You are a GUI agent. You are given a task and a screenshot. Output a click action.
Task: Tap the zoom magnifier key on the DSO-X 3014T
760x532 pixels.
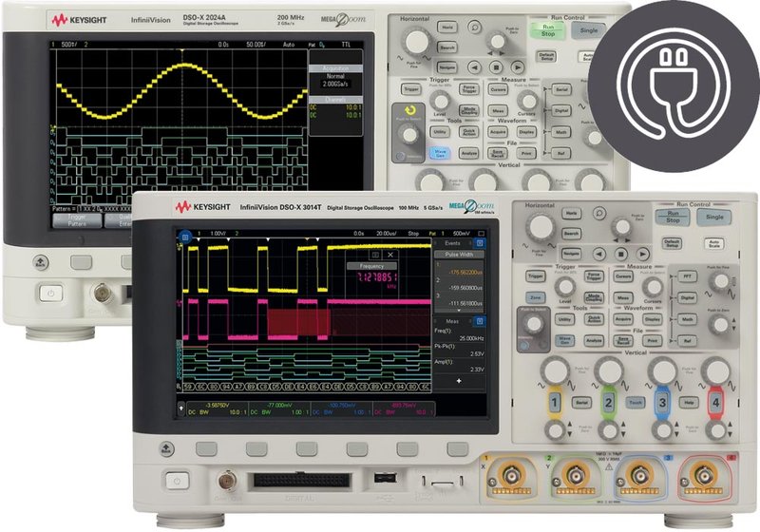point(599,213)
